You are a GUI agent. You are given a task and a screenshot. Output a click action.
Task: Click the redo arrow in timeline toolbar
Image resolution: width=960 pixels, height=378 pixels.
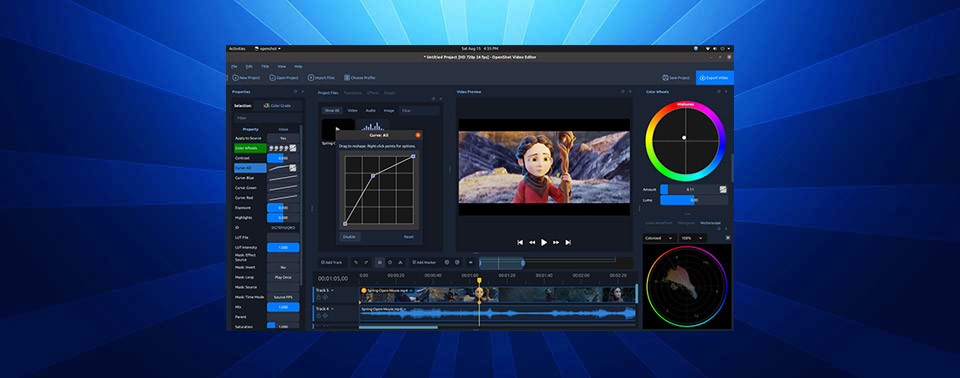(x=366, y=262)
